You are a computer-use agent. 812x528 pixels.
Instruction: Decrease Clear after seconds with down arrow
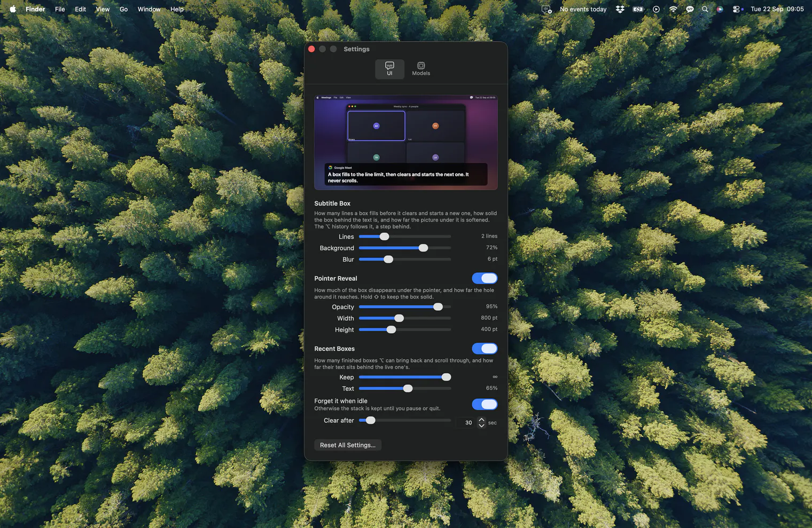point(481,425)
